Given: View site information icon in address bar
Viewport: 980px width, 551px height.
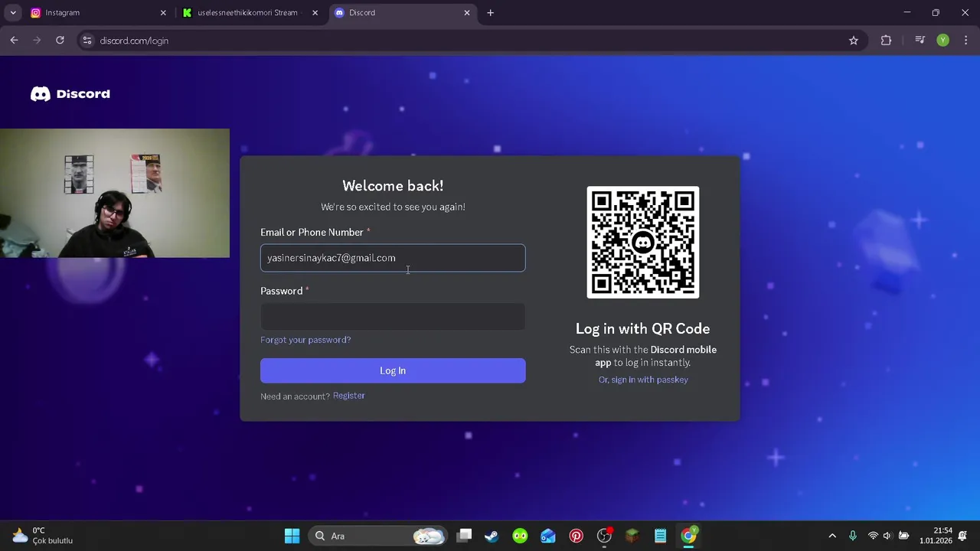Looking at the screenshot, I should (87, 41).
